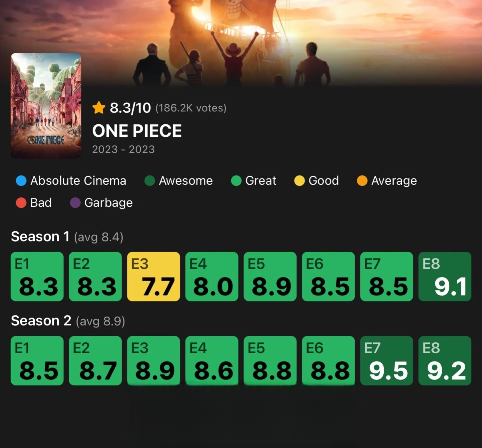Click the dark green Awesome legend dot

(150, 180)
